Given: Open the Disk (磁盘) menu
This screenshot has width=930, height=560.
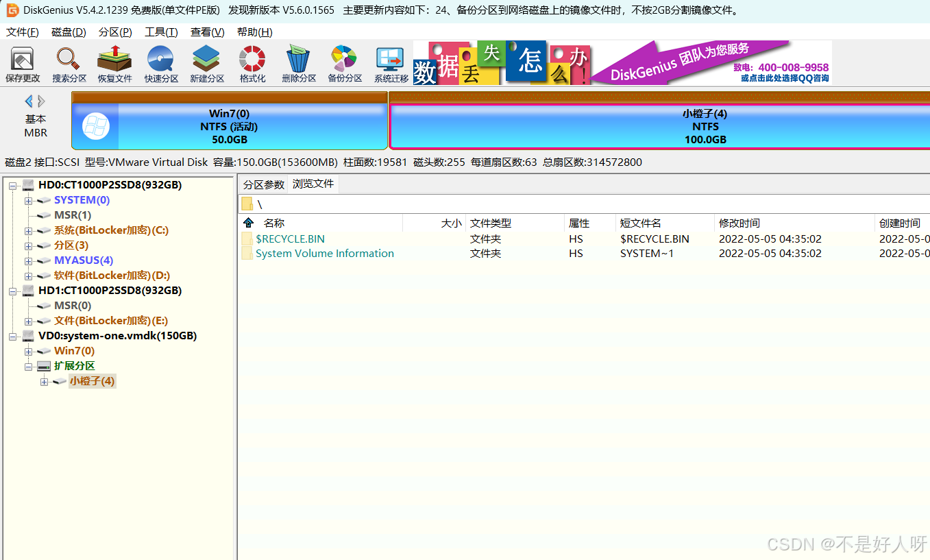Looking at the screenshot, I should [69, 32].
